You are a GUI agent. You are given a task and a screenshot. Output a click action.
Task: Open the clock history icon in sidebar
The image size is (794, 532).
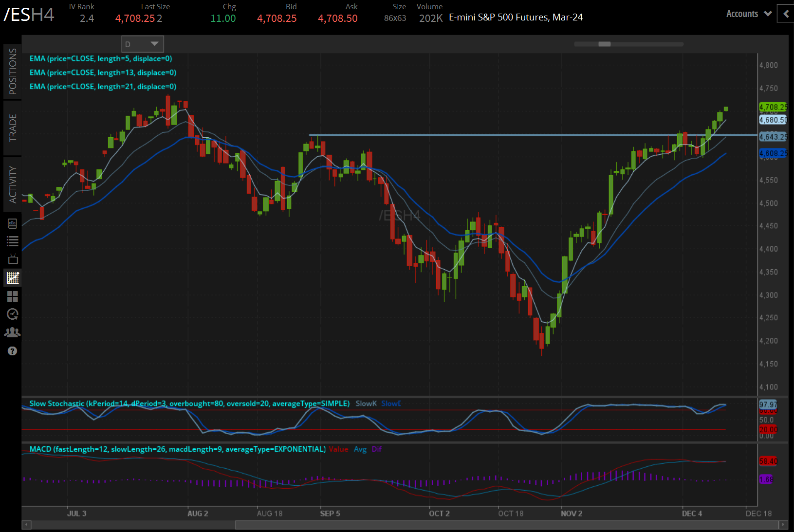click(12, 314)
